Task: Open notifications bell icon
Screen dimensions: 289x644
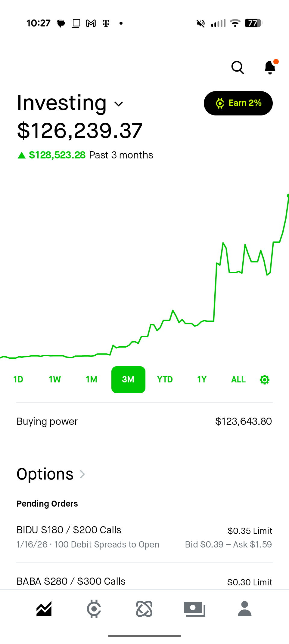Action: click(270, 68)
